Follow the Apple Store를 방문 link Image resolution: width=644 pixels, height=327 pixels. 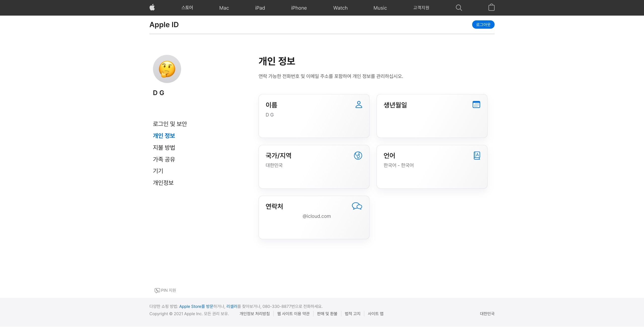(196, 306)
